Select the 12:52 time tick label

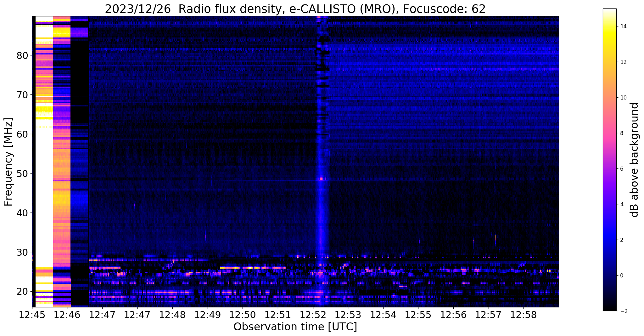pyautogui.click(x=312, y=314)
